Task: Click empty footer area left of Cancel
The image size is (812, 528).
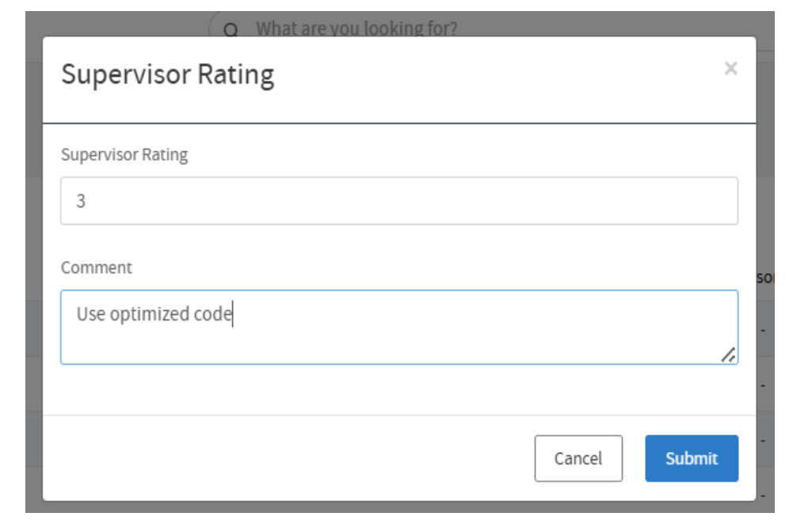Action: click(277, 458)
